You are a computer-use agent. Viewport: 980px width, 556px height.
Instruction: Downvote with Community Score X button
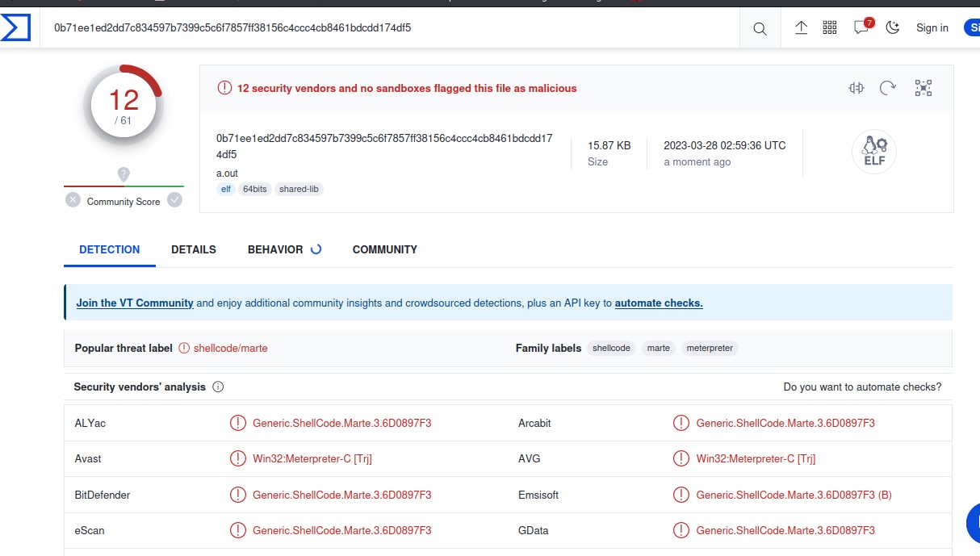point(73,200)
